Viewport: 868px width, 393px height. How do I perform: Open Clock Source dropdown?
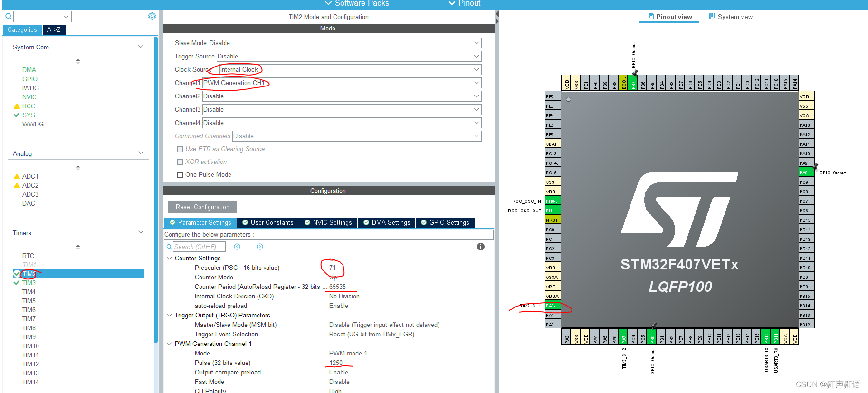[x=350, y=70]
